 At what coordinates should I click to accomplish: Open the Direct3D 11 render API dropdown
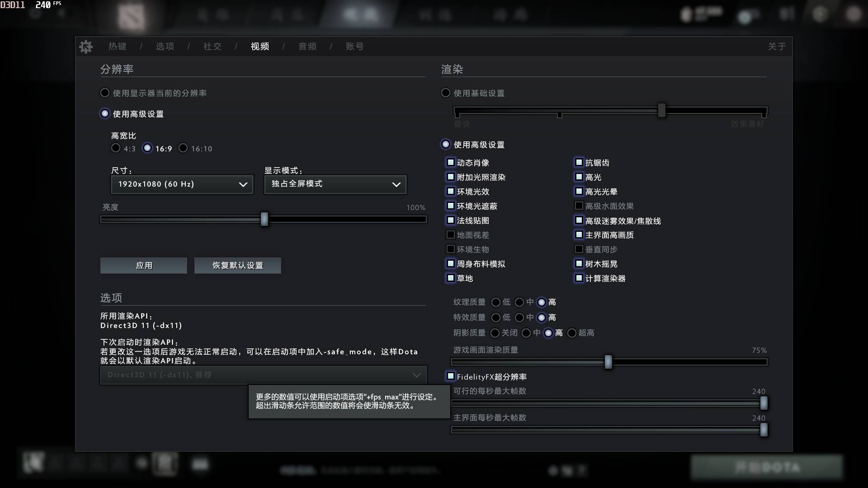pos(264,375)
